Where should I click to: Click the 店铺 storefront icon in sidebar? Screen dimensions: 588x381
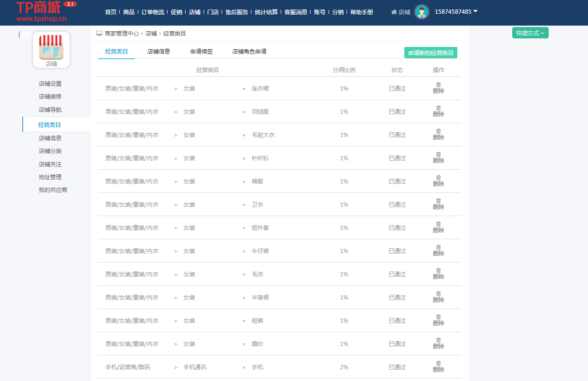pyautogui.click(x=51, y=49)
